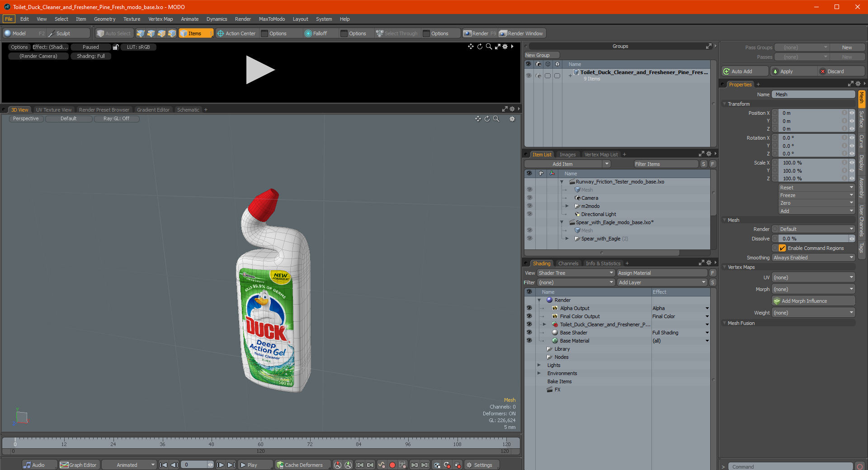Click the current frame slider field
Viewport: 868px width, 470px height.
coord(197,465)
